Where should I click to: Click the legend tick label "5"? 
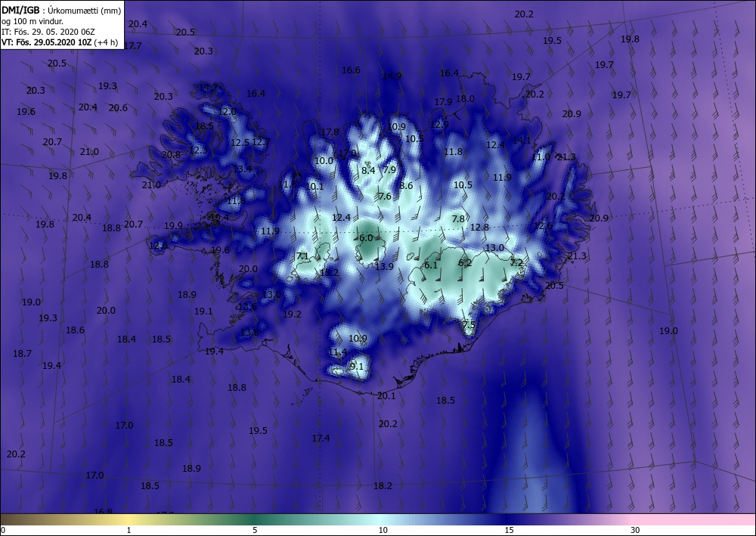255,530
